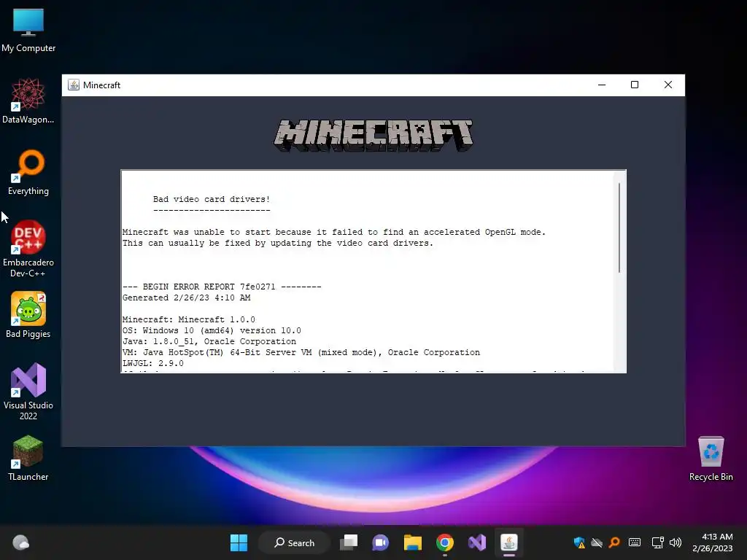
Task: Minimize the Minecraft window
Action: click(x=602, y=85)
